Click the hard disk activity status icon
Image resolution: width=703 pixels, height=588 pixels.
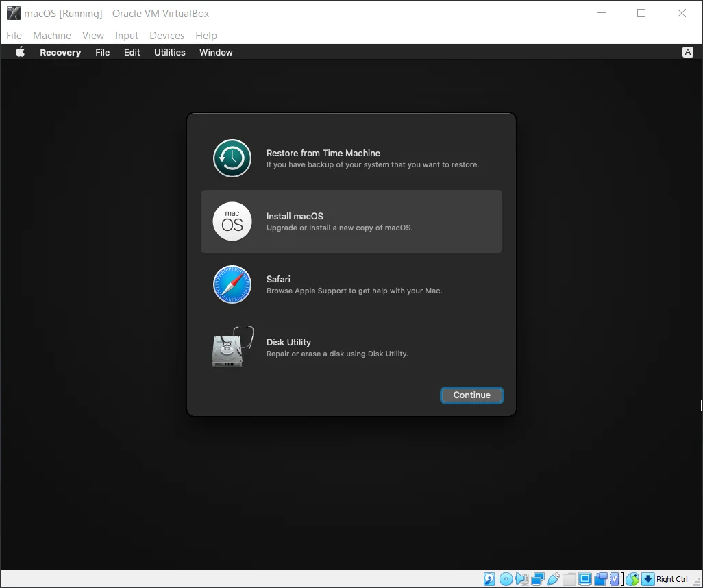[x=490, y=579]
